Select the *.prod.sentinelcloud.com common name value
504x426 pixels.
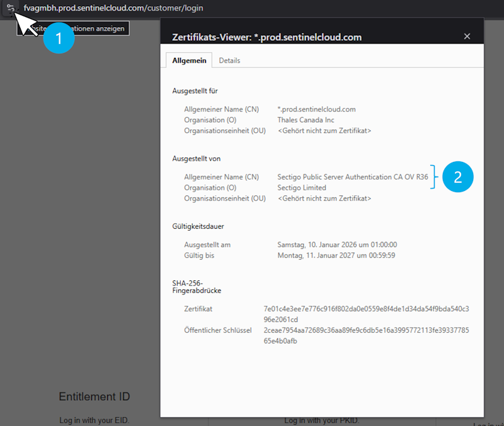(316, 109)
